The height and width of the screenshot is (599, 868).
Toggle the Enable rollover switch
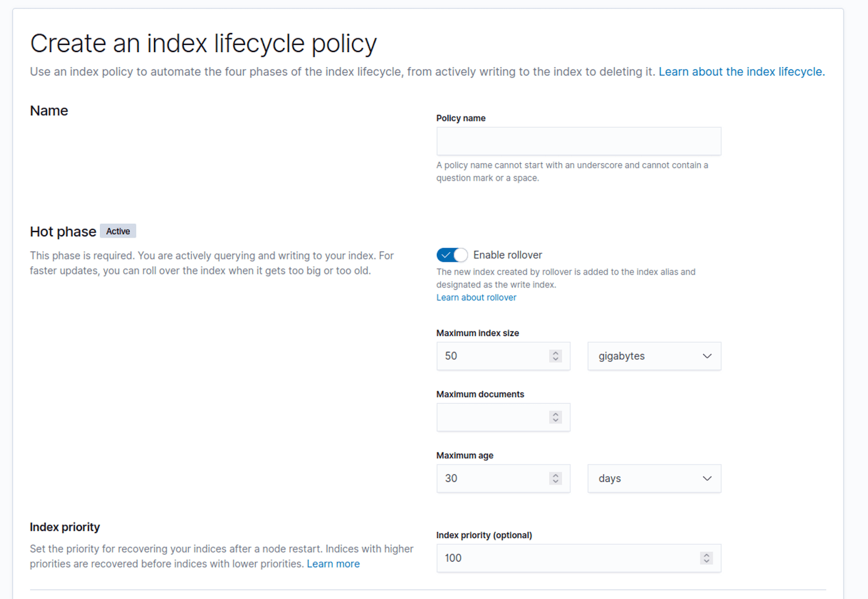point(451,255)
